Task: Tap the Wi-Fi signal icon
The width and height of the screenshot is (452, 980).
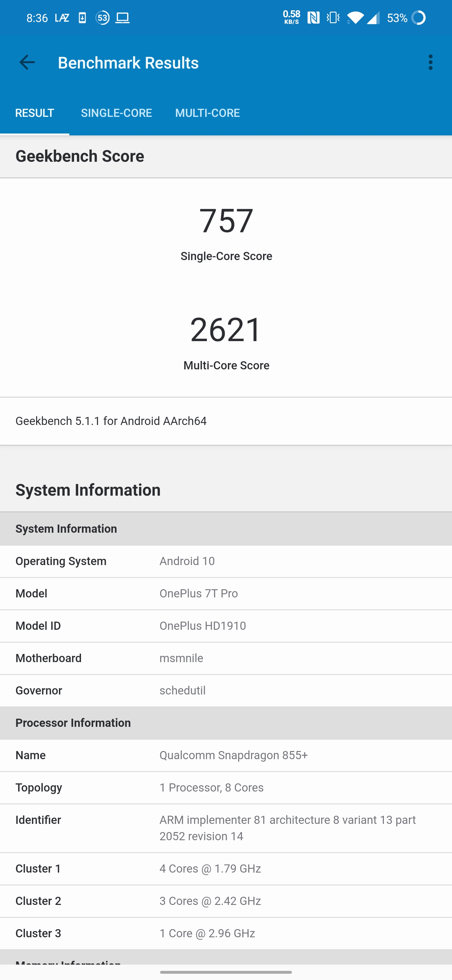Action: (355, 18)
